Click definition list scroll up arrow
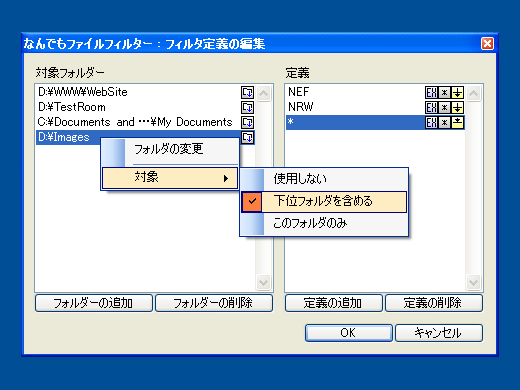520x390 pixels. tap(473, 93)
